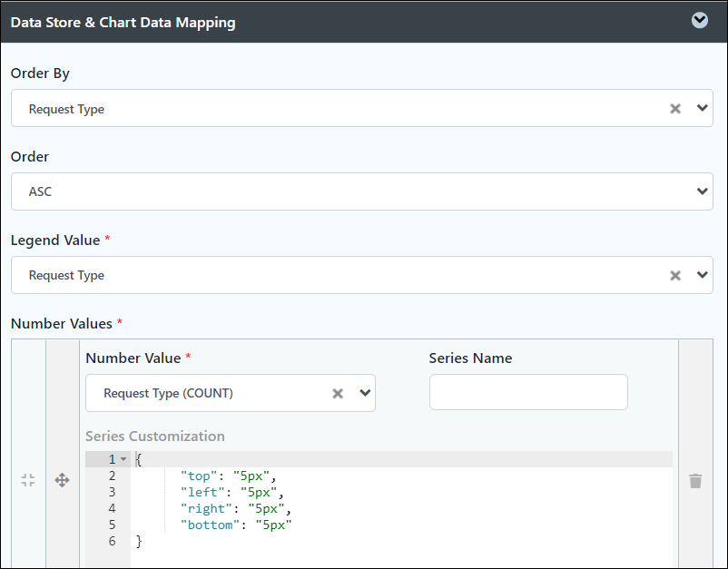Clear the Order By selection

(675, 109)
